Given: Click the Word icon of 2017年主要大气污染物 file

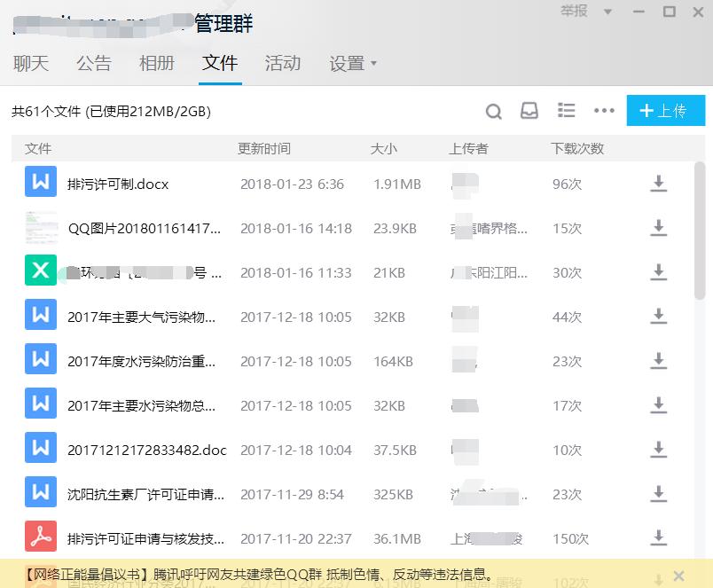Looking at the screenshot, I should click(x=40, y=316).
